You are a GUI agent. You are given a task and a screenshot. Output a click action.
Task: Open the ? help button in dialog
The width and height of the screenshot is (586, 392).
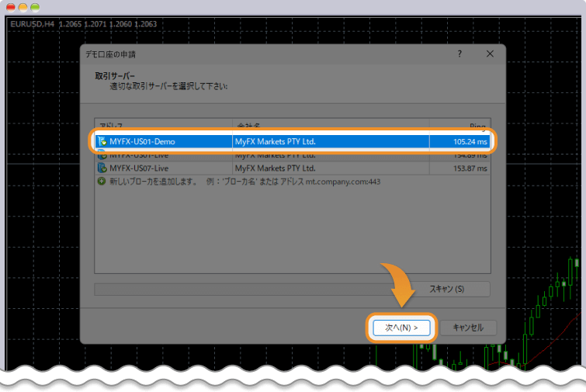459,54
